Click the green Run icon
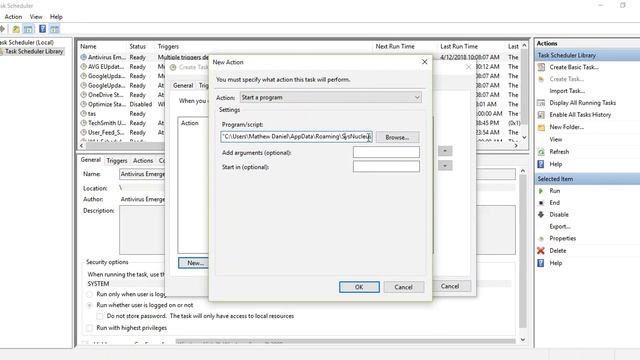The image size is (640, 360). (x=541, y=191)
